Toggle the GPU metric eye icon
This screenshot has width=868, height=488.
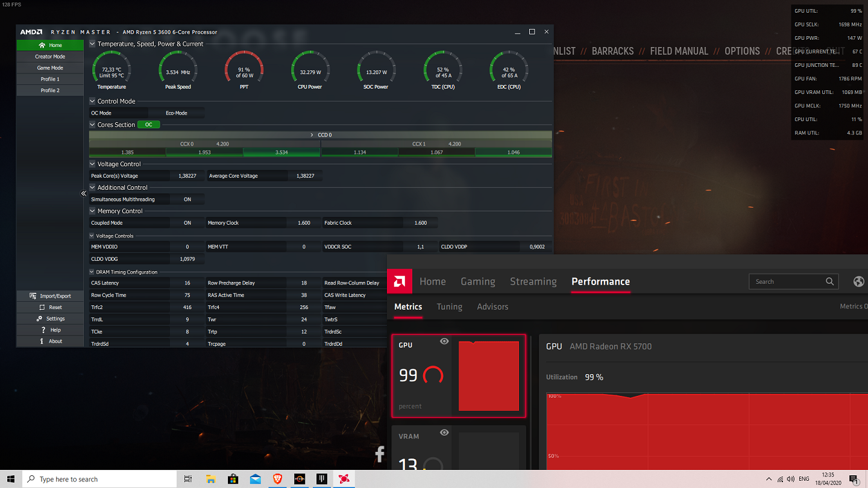tap(444, 342)
